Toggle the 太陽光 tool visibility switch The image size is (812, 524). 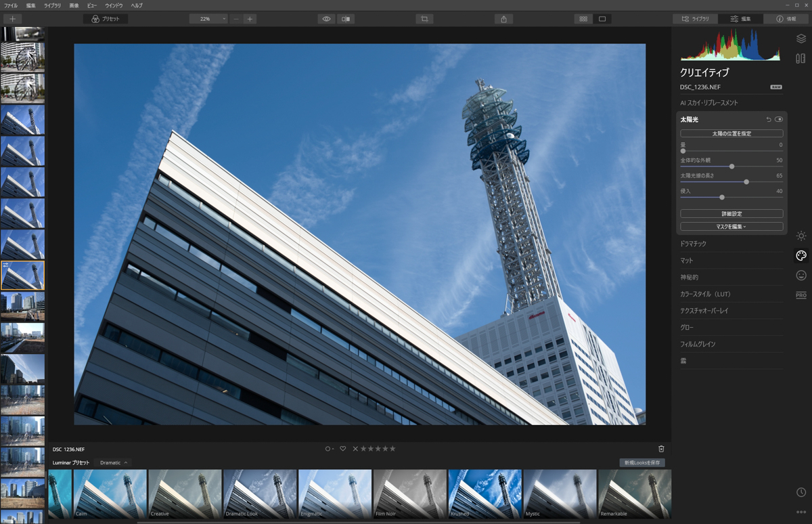point(779,120)
